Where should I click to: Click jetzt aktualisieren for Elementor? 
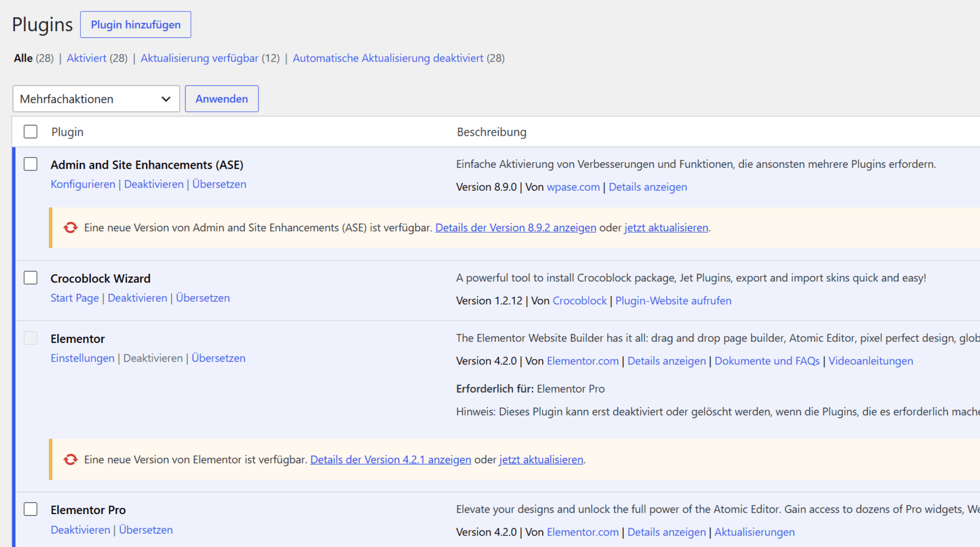[541, 459]
